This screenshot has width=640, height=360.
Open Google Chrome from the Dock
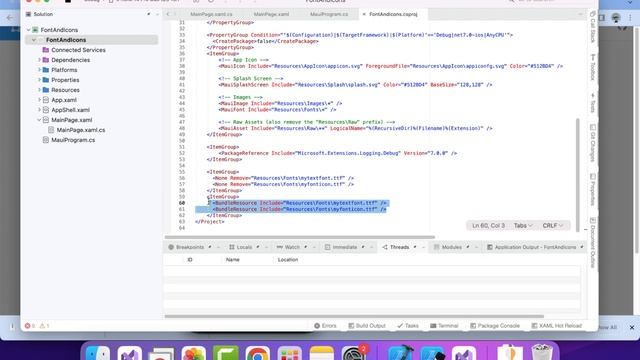click(x=258, y=353)
